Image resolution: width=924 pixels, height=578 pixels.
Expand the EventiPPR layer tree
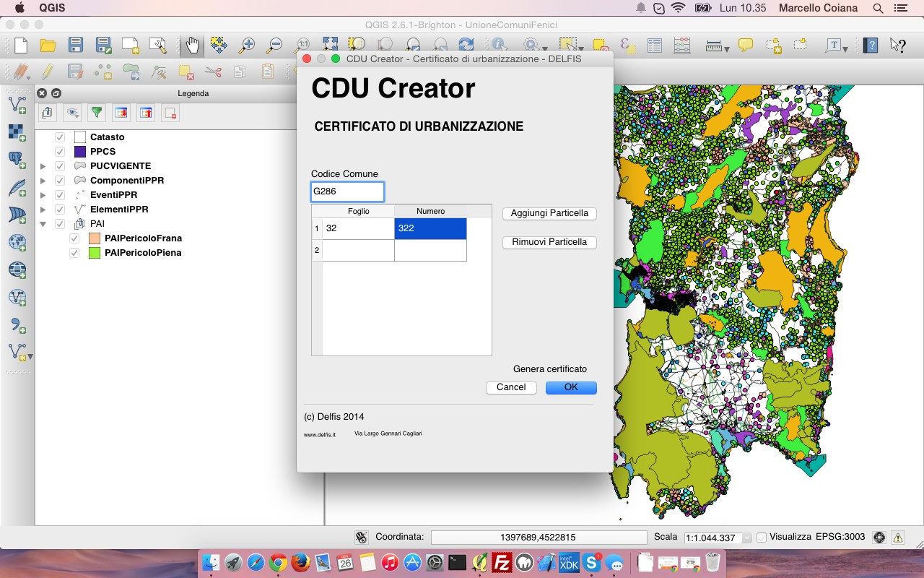pos(43,195)
